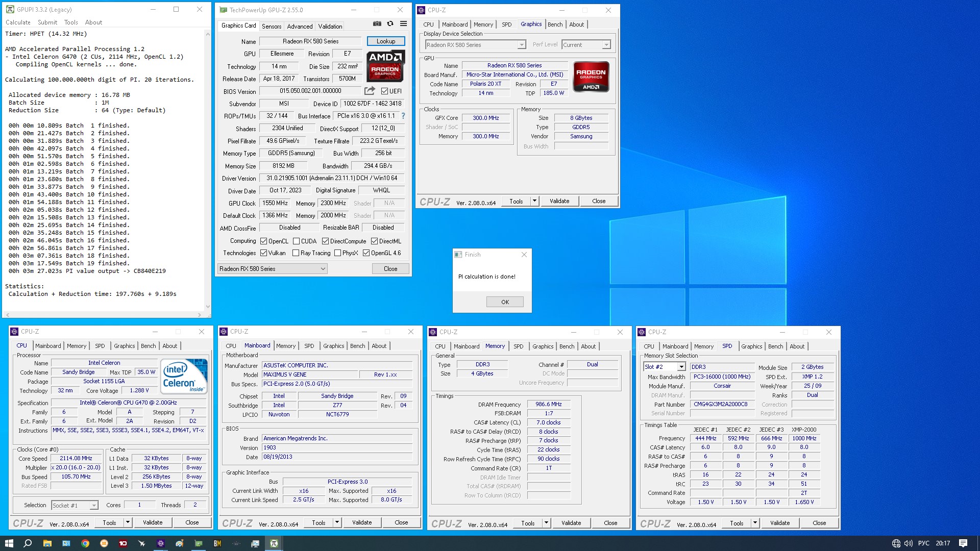The width and height of the screenshot is (980, 551).
Task: Launch Google Chrome from taskbar
Action: coord(85,543)
